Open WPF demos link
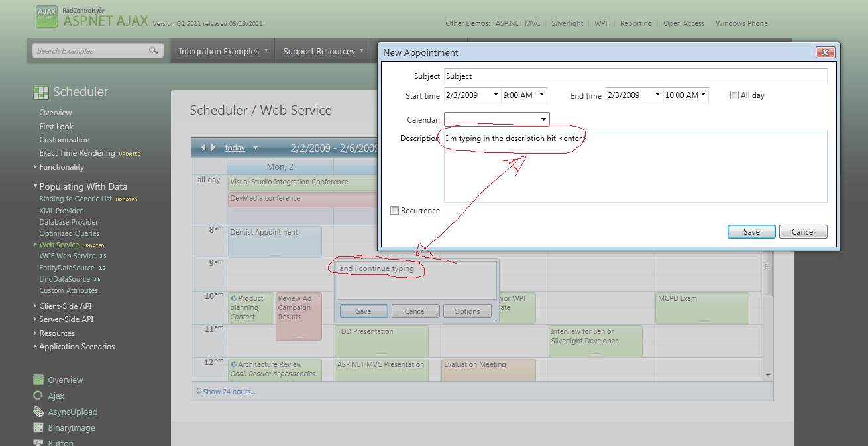868x446 pixels. pos(602,23)
